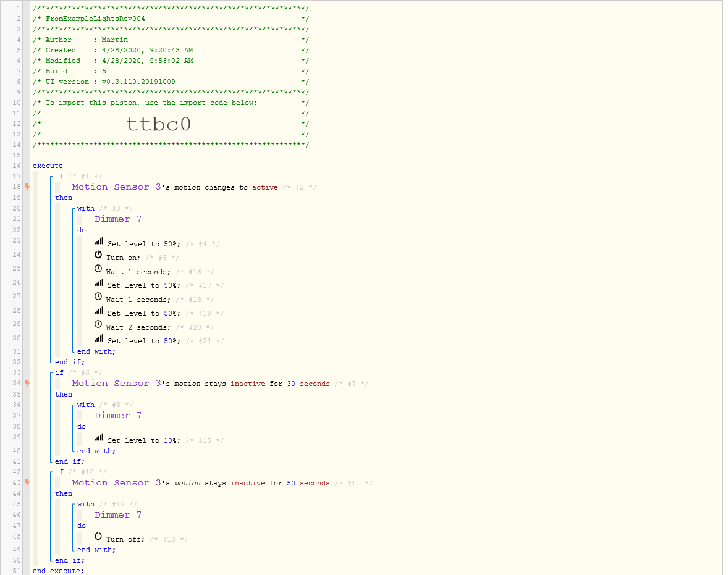Click the FromExampleLightsRev004 title comment
This screenshot has width=728, height=575.
[x=95, y=19]
